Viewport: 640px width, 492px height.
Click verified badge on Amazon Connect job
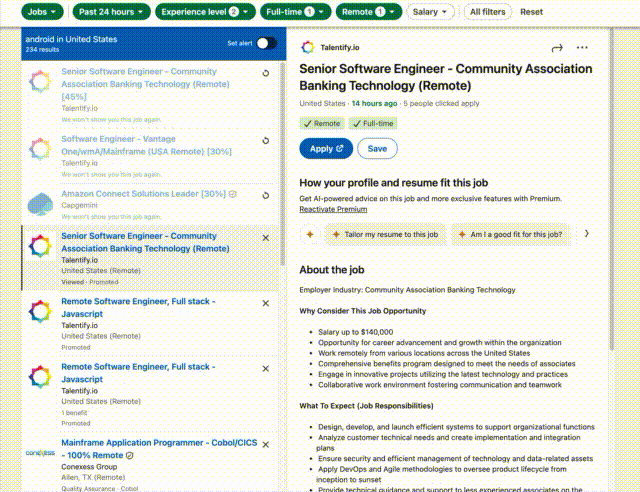tap(233, 194)
